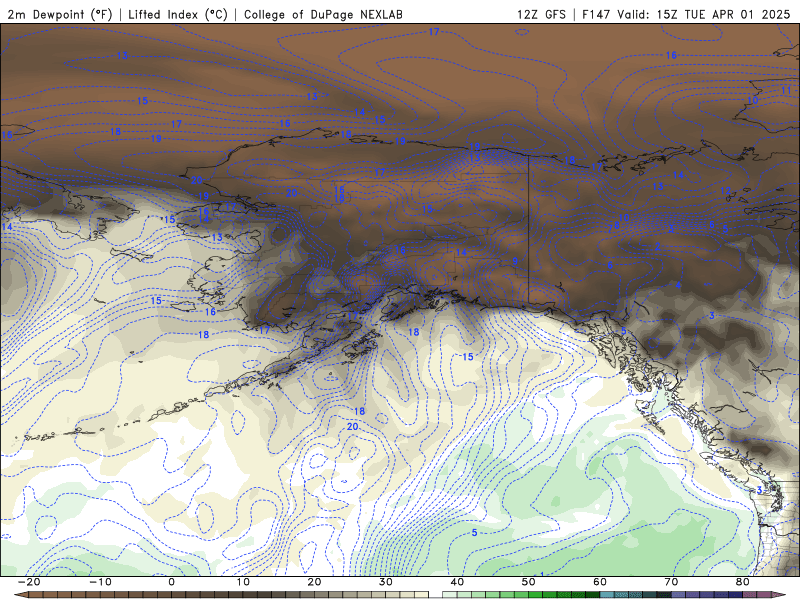Click the contour label "11" on the map

click(786, 90)
